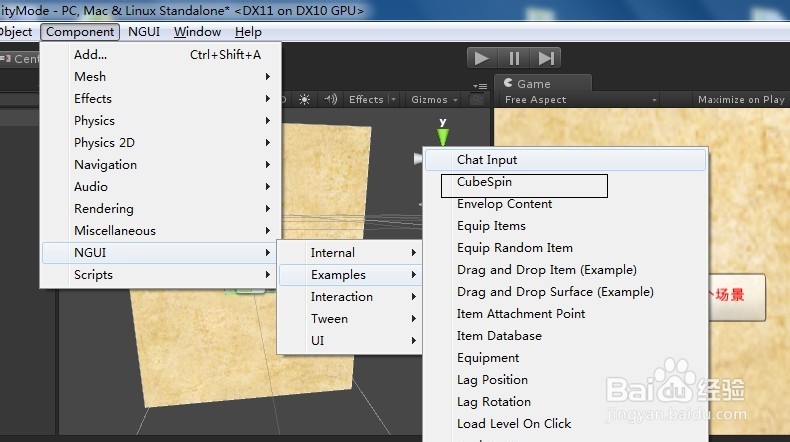Select Load Level On Click component
This screenshot has height=442, width=790.
tap(565, 424)
